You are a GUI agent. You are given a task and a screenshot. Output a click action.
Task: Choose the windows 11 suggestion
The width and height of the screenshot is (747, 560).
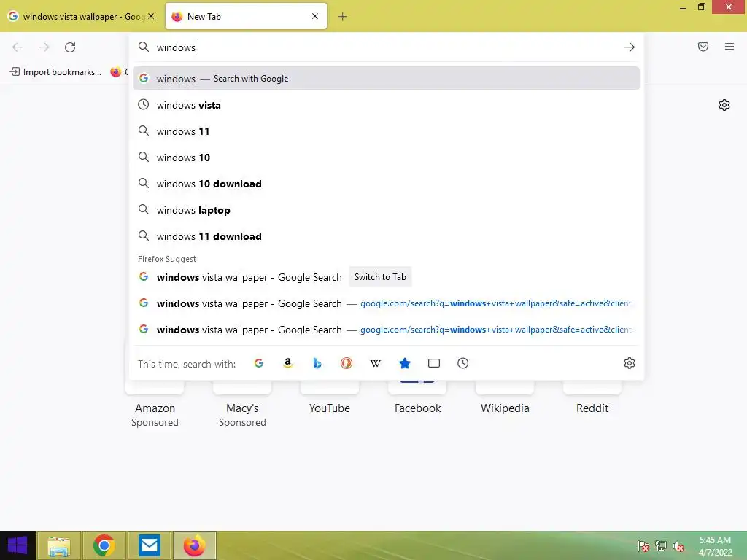pyautogui.click(x=387, y=131)
